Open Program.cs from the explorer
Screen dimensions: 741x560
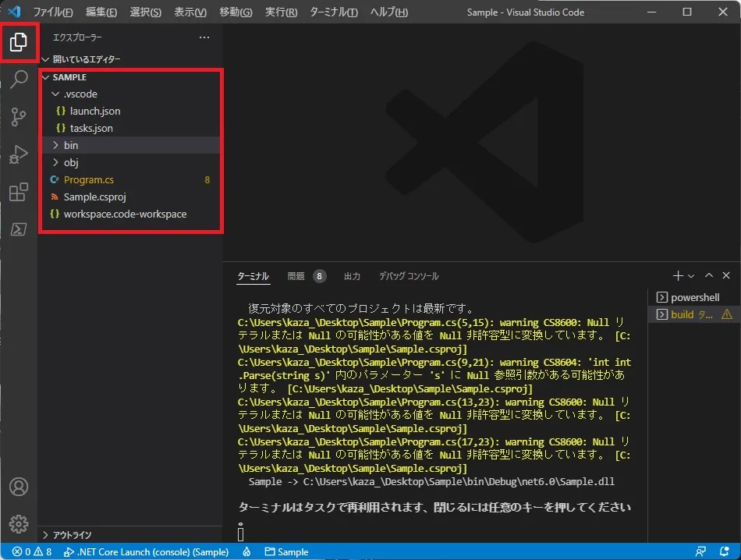click(89, 180)
